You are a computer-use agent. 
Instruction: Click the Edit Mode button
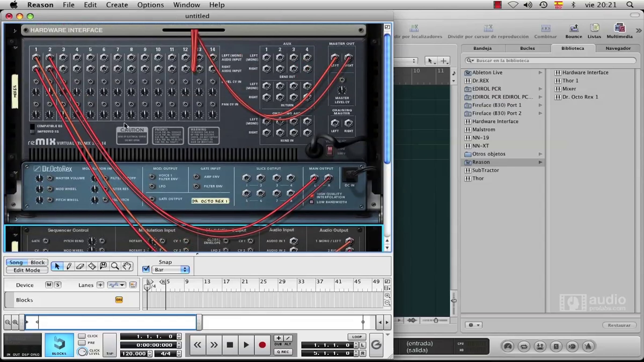pos(27,270)
